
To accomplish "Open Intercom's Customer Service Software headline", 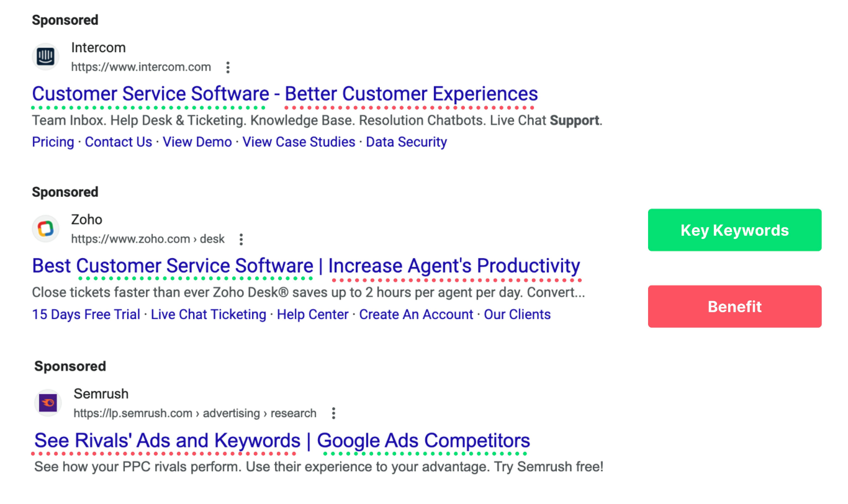I will (284, 94).
